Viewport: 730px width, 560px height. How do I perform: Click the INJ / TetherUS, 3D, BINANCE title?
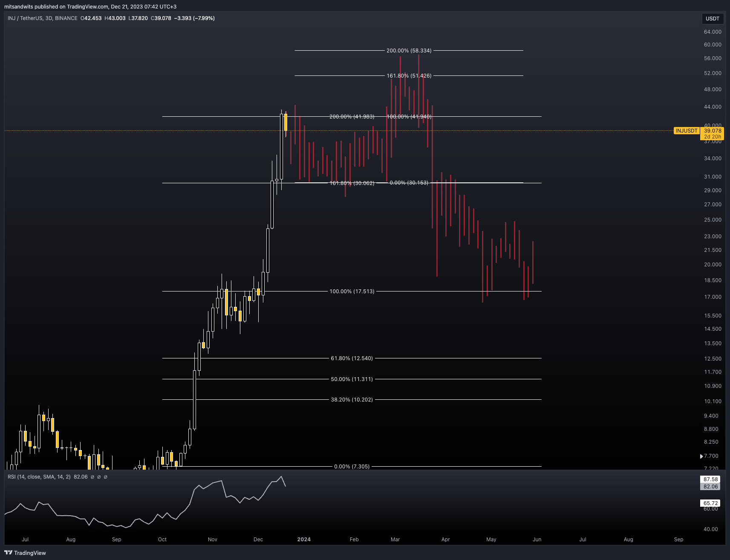pos(43,18)
